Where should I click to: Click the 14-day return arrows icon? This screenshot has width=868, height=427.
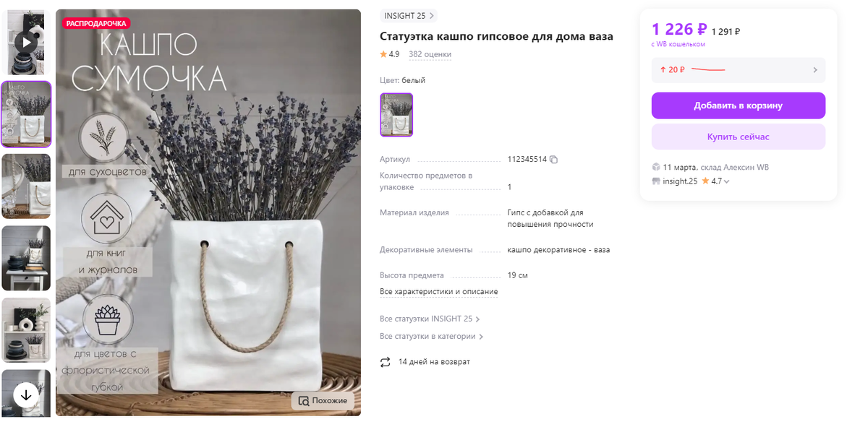[386, 362]
